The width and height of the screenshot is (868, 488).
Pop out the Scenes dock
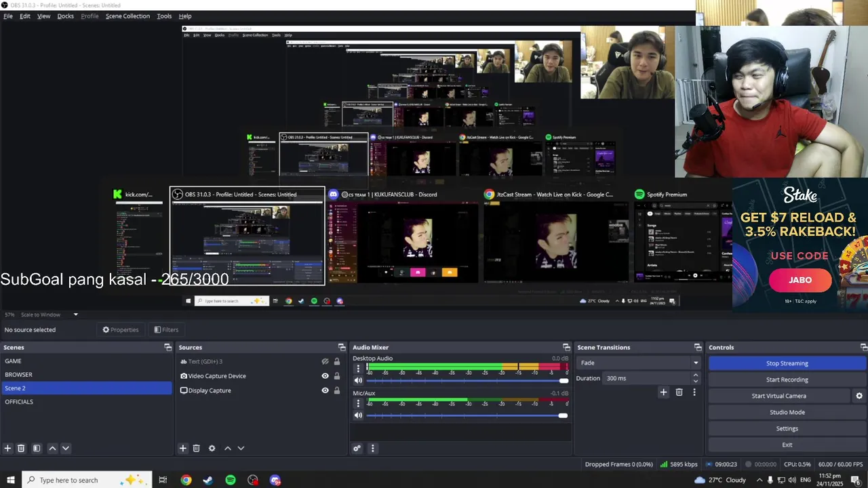(168, 347)
